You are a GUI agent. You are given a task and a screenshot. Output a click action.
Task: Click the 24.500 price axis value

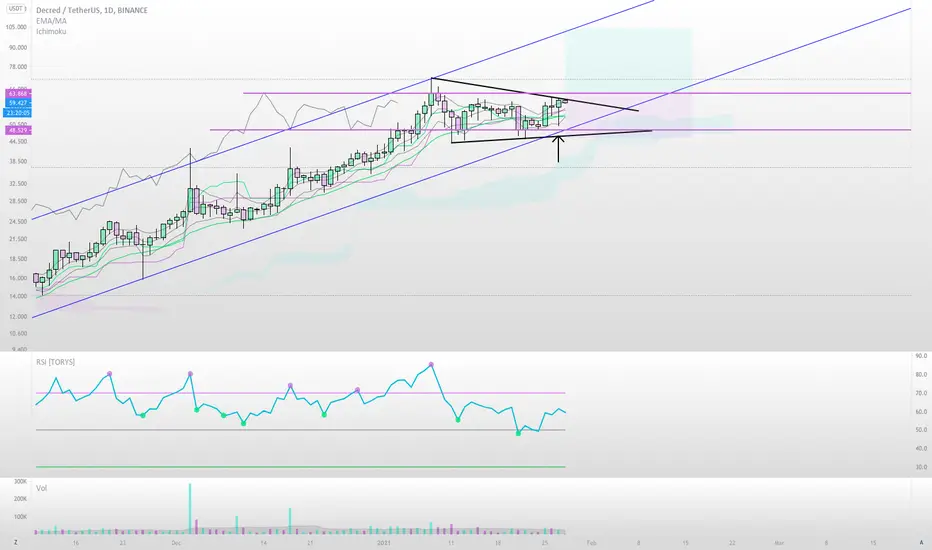point(18,221)
